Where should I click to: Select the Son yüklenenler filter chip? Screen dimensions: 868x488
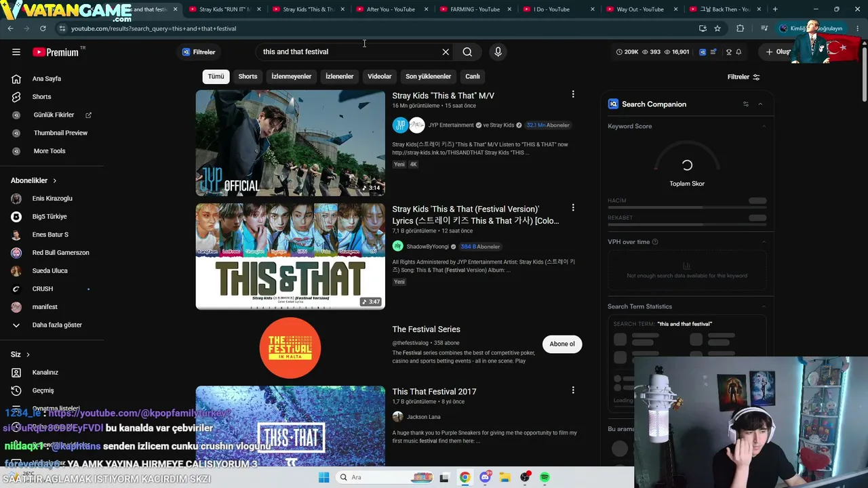428,77
